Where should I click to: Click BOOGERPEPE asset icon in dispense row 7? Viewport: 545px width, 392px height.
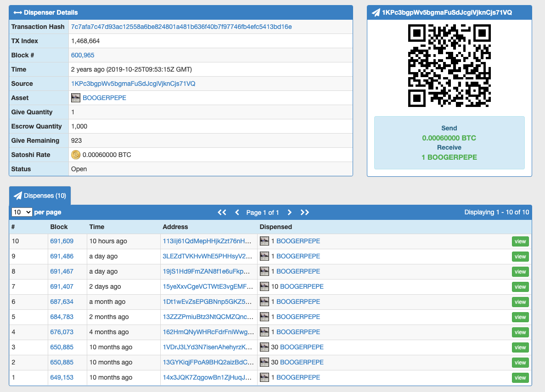[x=264, y=287]
